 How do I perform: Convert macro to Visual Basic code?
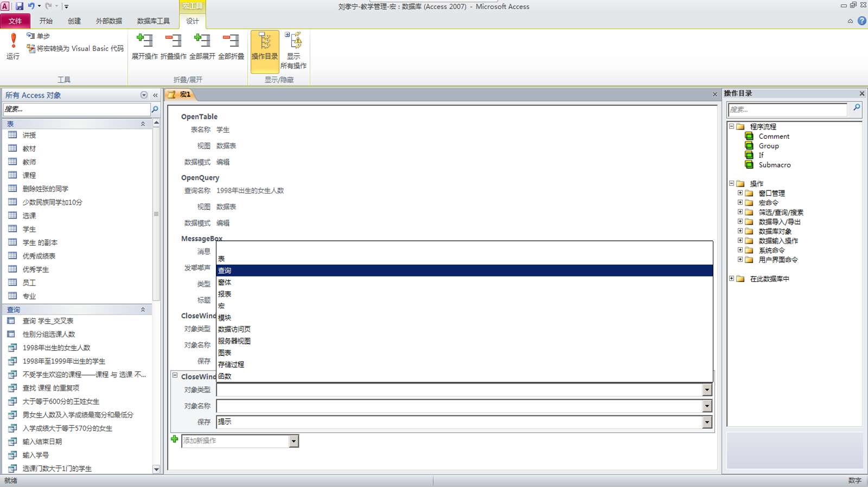(x=76, y=48)
